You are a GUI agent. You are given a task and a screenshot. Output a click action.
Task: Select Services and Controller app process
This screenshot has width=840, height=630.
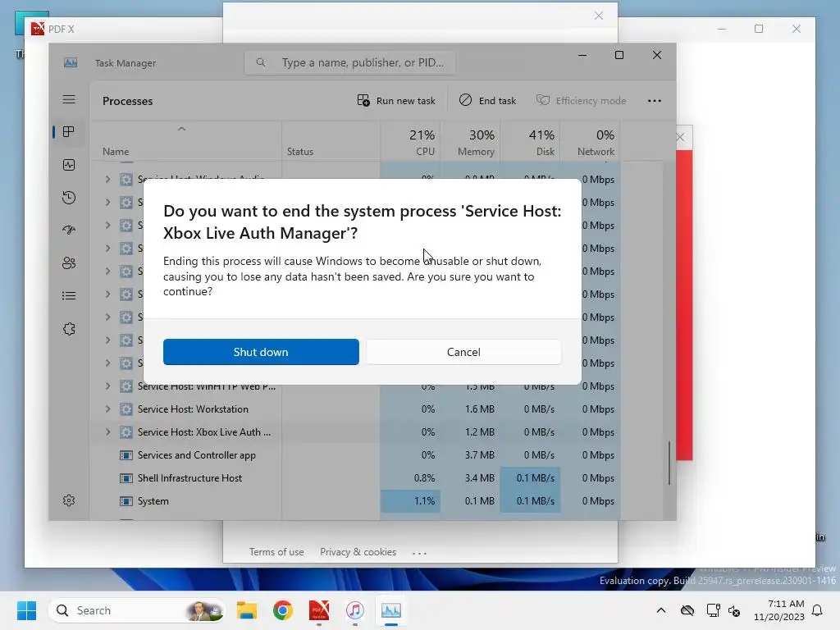point(197,455)
